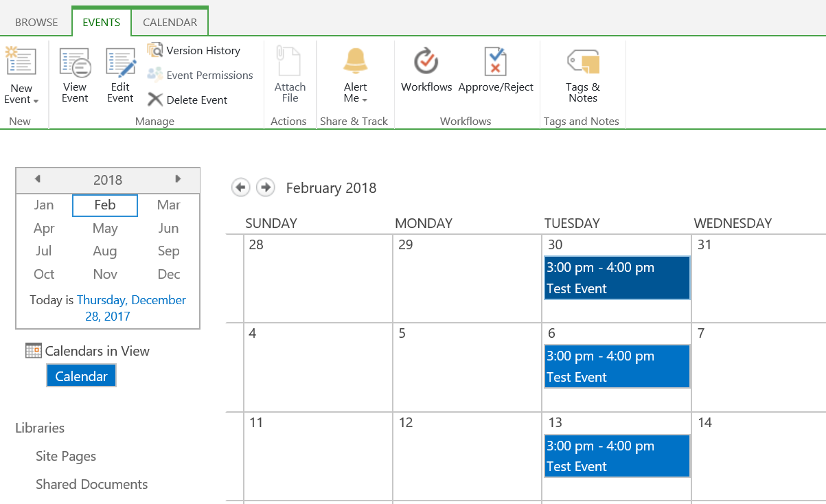The width and height of the screenshot is (826, 504).
Task: Open the Test Event on February 6
Action: (x=616, y=366)
